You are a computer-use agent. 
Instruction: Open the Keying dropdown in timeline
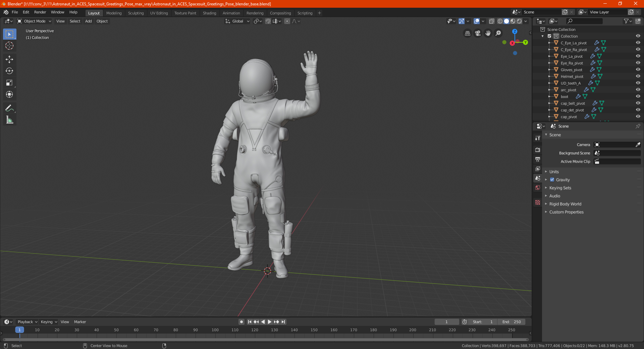click(49, 322)
